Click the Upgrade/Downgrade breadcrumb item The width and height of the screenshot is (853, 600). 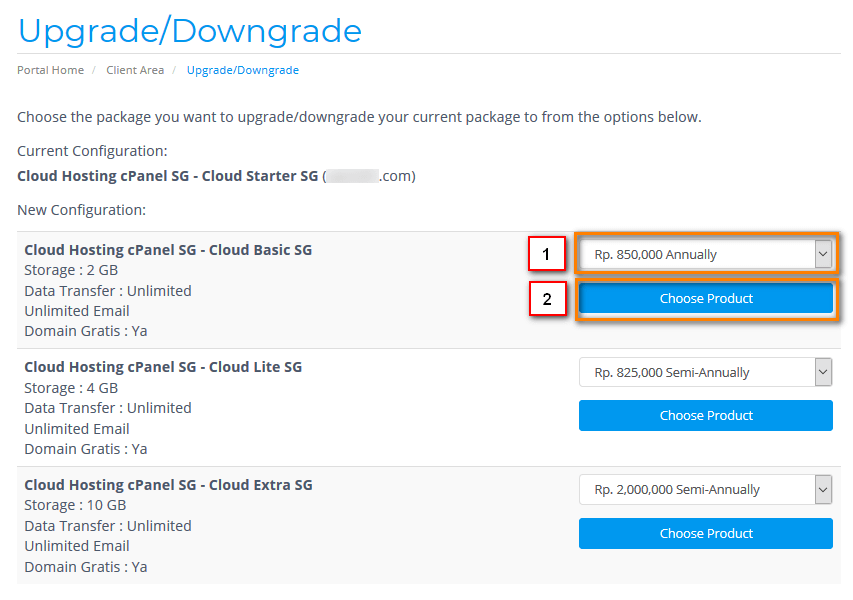coord(243,70)
